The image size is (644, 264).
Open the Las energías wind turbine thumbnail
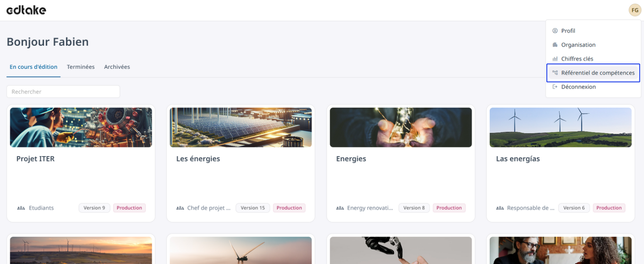pos(561,127)
